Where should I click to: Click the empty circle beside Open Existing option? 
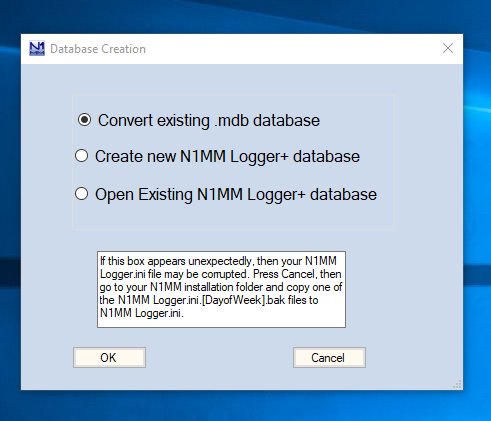(82, 194)
